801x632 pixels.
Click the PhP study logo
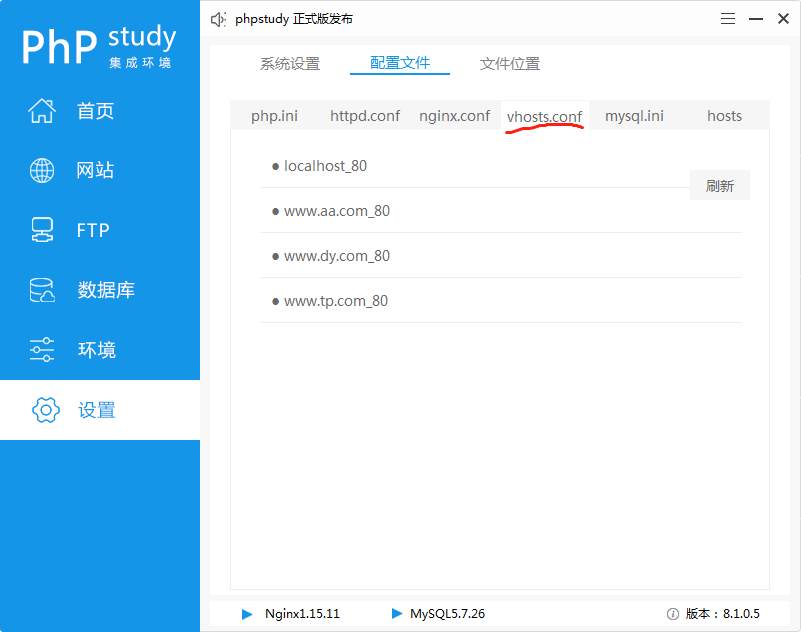[x=99, y=46]
